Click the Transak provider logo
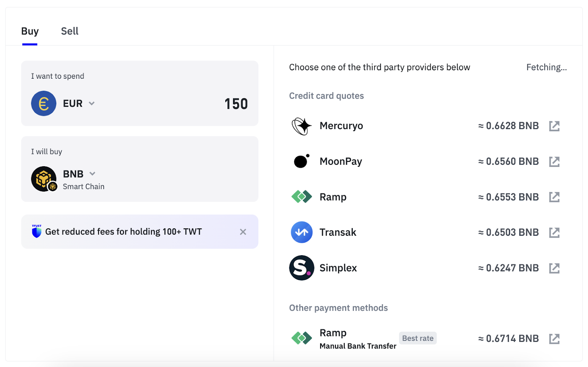The image size is (588, 367). click(302, 232)
